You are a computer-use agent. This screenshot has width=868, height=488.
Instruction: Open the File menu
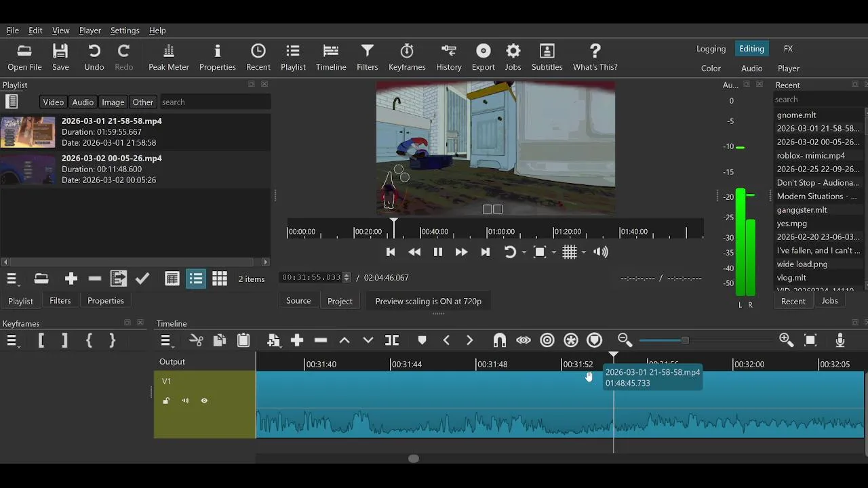click(x=13, y=30)
